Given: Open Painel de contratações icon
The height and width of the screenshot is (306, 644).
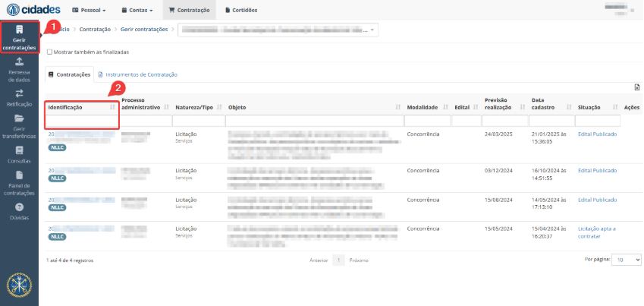Looking at the screenshot, I should tap(19, 175).
